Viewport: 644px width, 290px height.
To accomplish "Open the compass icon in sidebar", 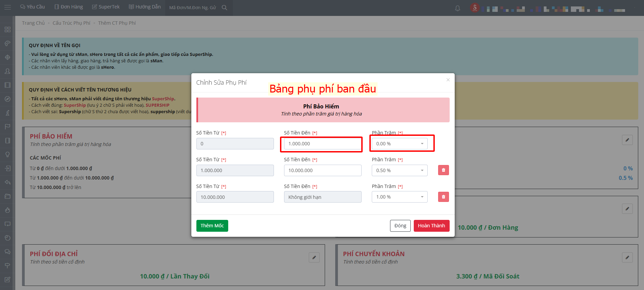I will coord(7,99).
